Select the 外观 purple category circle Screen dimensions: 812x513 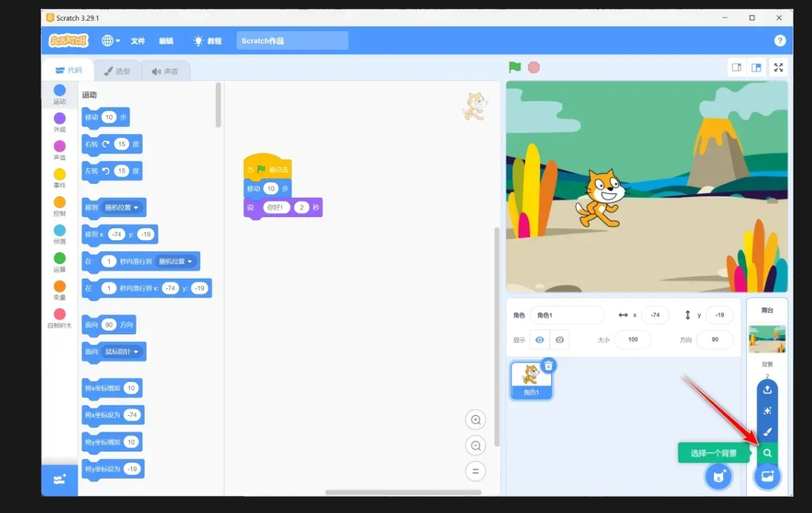tap(59, 118)
